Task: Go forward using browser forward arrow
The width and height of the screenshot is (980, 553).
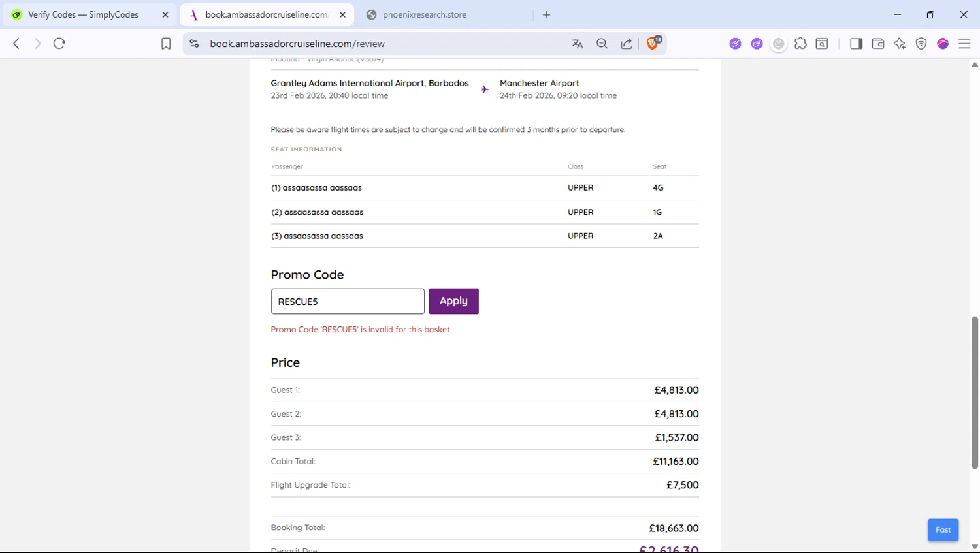Action: point(37,44)
